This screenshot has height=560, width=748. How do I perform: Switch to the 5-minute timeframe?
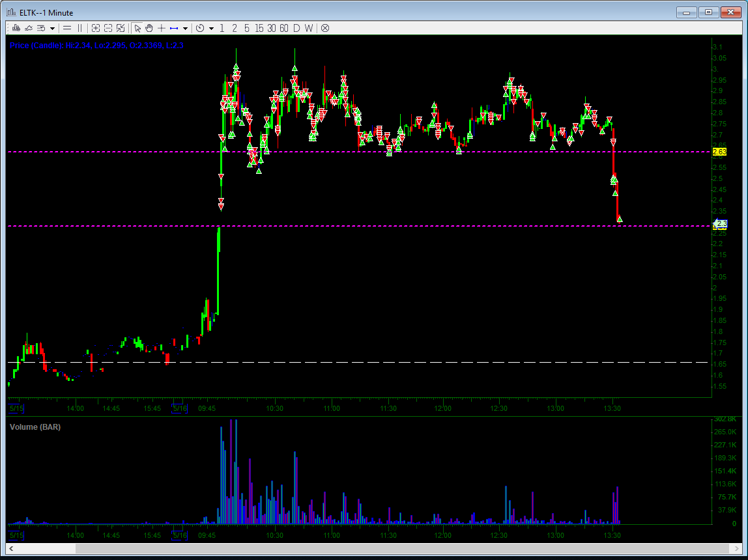pyautogui.click(x=246, y=28)
